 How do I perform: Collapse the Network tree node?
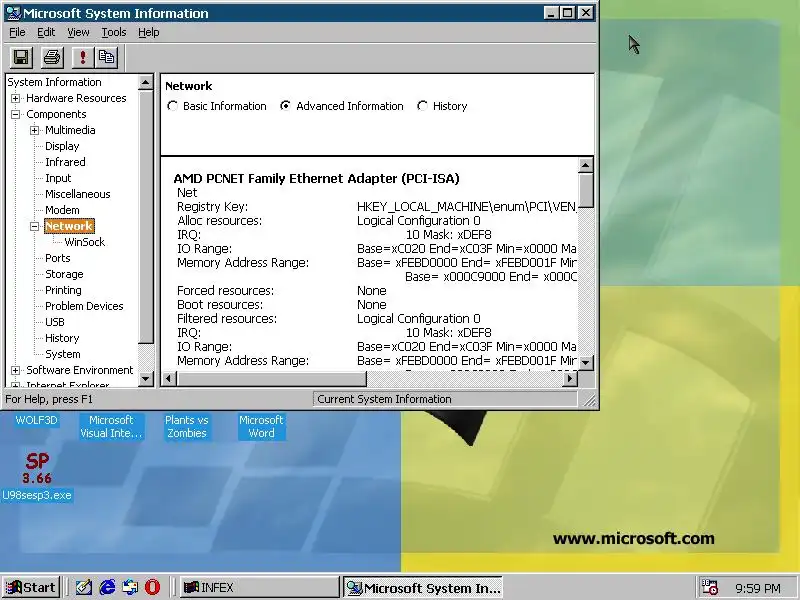coord(34,227)
